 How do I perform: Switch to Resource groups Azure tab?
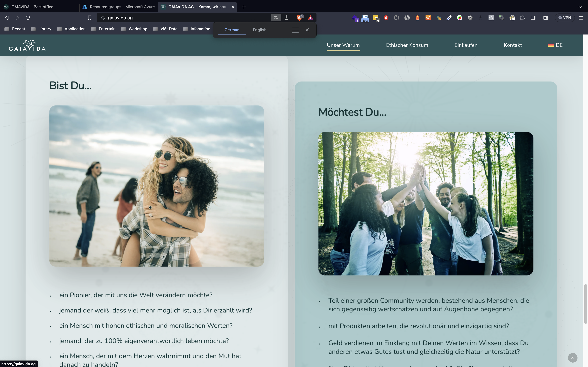119,7
